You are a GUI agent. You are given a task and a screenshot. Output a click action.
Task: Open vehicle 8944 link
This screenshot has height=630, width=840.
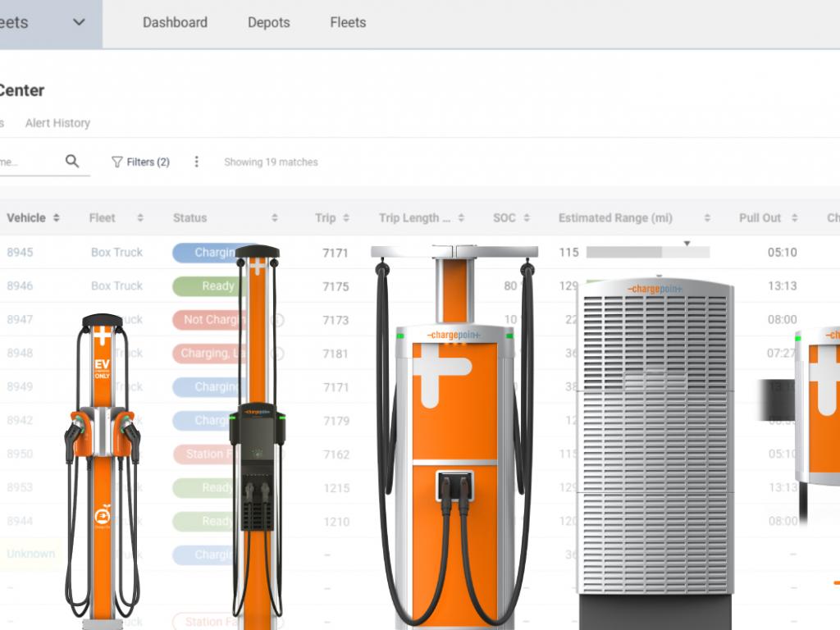[x=20, y=521]
